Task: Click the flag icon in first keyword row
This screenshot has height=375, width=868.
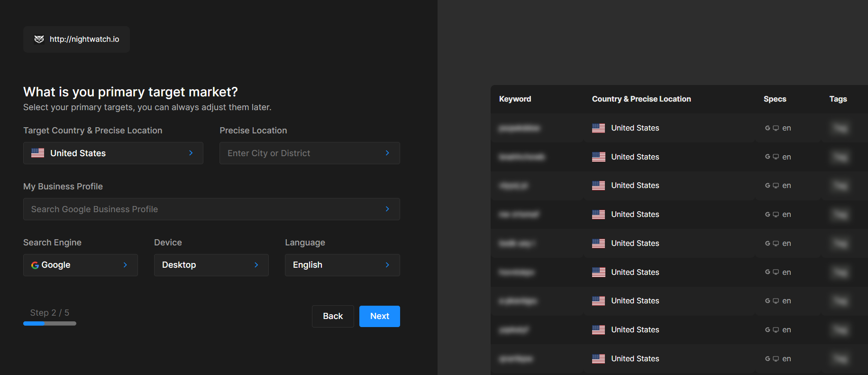Action: tap(598, 128)
